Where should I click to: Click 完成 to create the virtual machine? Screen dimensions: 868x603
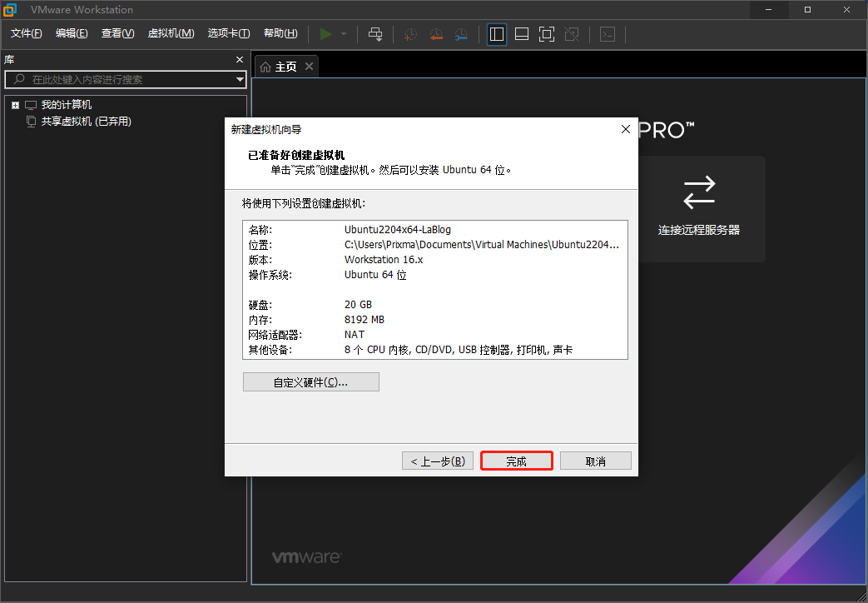517,461
